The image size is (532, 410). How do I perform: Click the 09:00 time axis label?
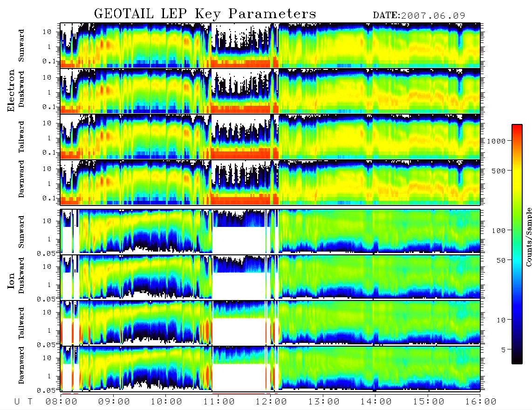(114, 402)
